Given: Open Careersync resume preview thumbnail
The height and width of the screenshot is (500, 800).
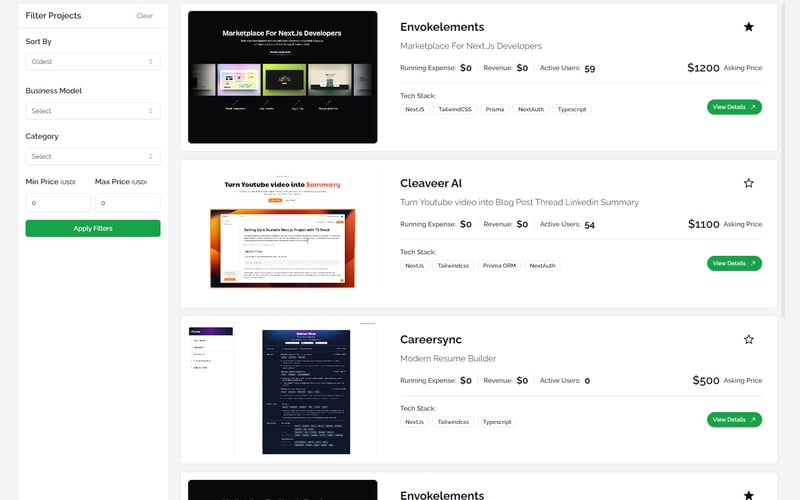Looking at the screenshot, I should [x=283, y=389].
